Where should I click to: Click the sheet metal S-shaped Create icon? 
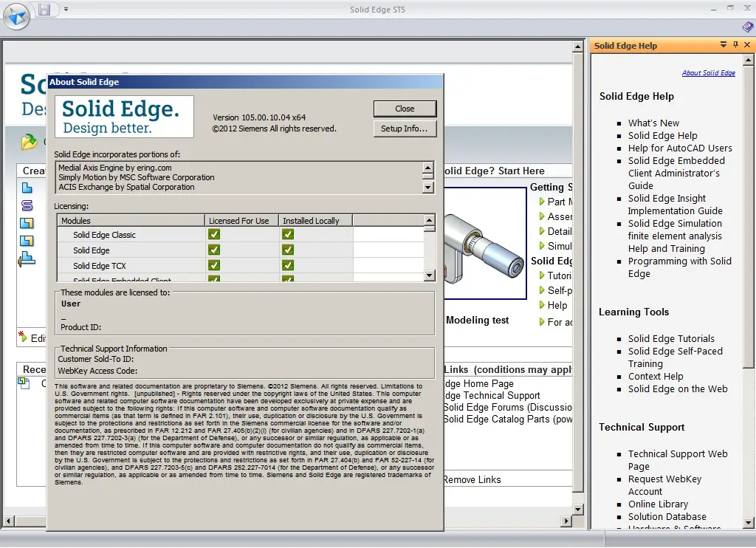tap(27, 205)
